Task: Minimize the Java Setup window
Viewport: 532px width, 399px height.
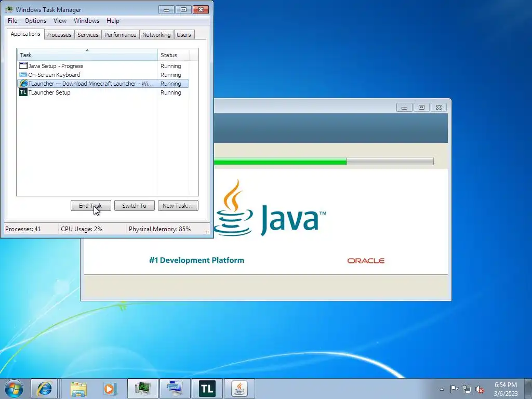Action: [x=404, y=107]
